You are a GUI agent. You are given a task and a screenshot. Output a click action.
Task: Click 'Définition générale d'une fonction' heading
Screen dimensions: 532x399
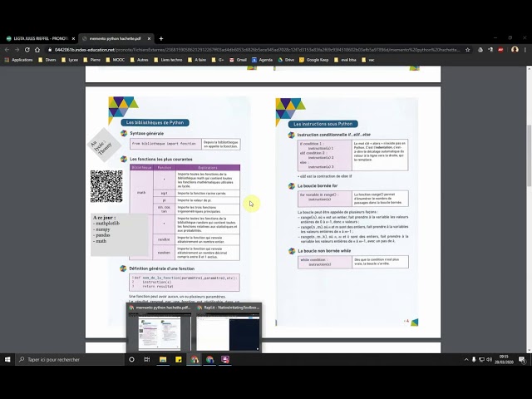pyautogui.click(x=162, y=268)
